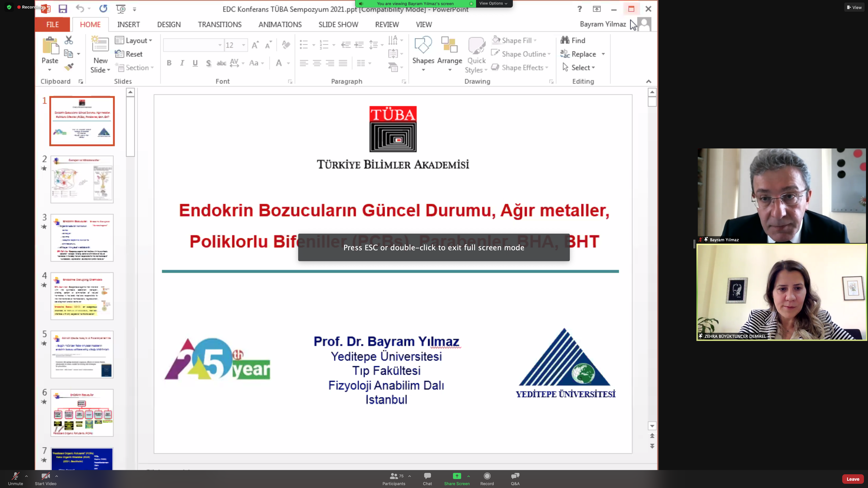Click the New Slide icon
This screenshot has width=868, height=488.
(100, 44)
